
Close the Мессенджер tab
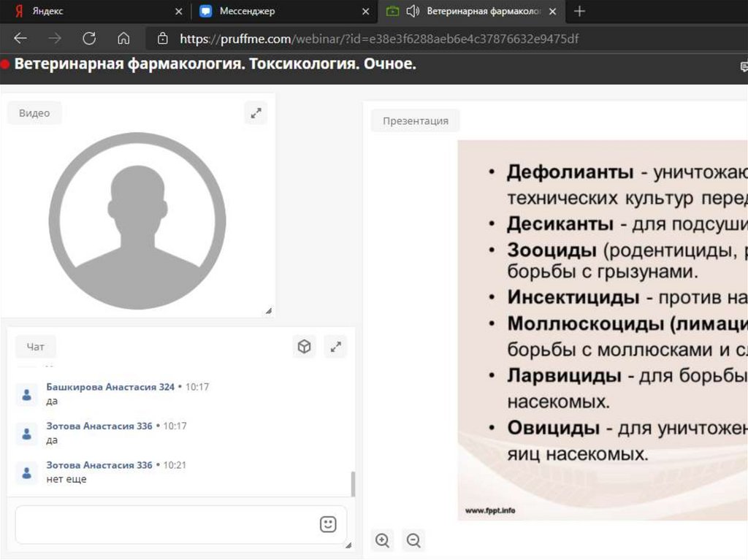[x=366, y=12]
